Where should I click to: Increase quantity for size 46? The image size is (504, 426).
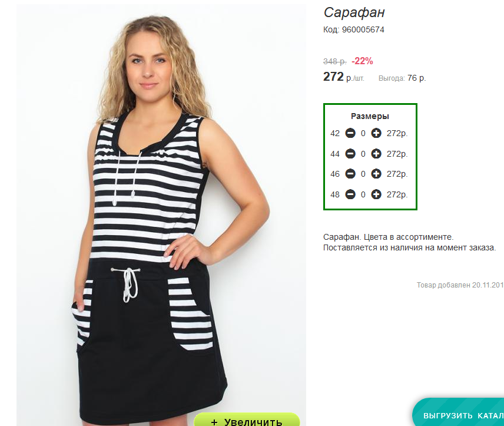(376, 174)
